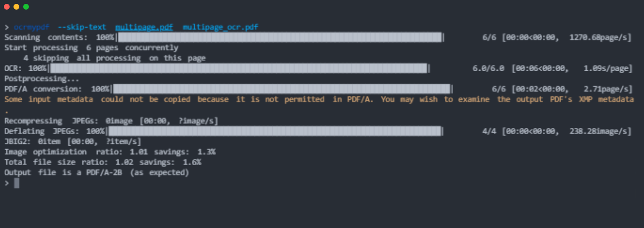Click the PDF/A conversion progress bar
The width and height of the screenshot is (644, 228).
pyautogui.click(x=282, y=89)
